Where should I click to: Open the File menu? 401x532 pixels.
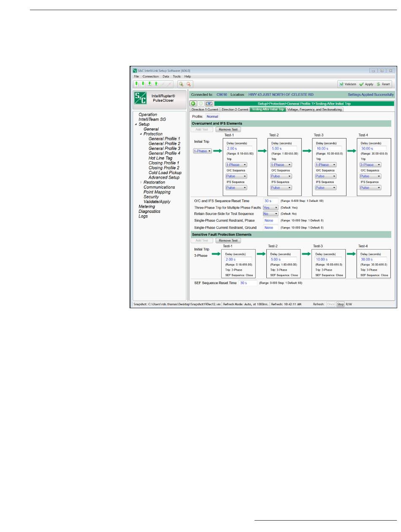(136, 76)
